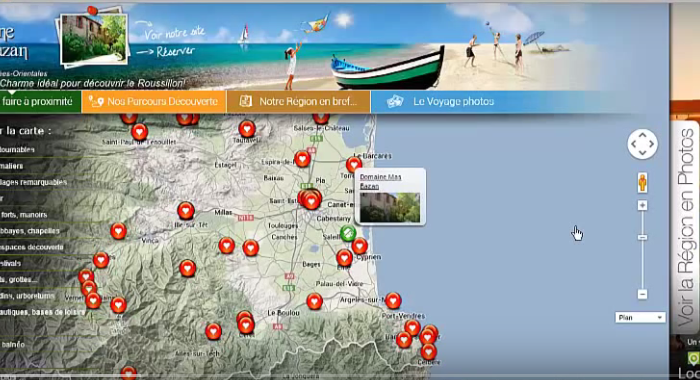Viewport: 700px width, 380px height.
Task: Follow the Voir notre site link
Action: pyautogui.click(x=175, y=33)
